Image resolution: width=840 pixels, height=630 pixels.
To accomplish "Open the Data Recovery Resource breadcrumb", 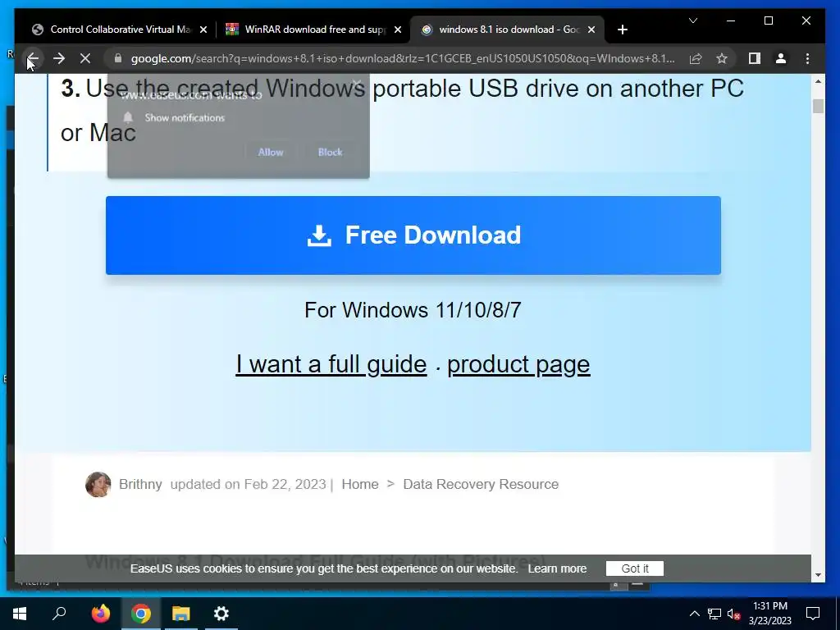I will (481, 484).
